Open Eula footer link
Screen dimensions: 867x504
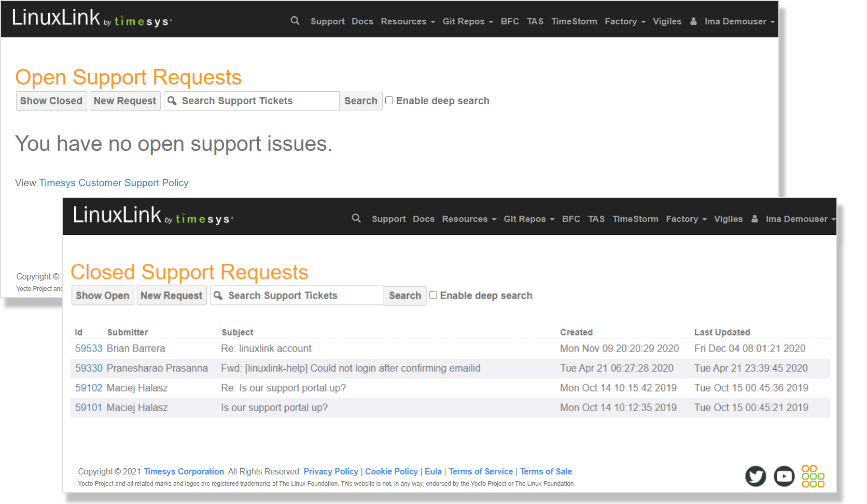(x=433, y=471)
